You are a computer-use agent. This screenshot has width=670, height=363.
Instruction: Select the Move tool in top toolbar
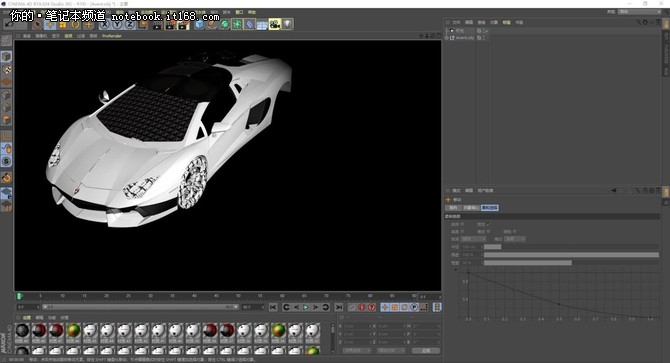pos(50,25)
